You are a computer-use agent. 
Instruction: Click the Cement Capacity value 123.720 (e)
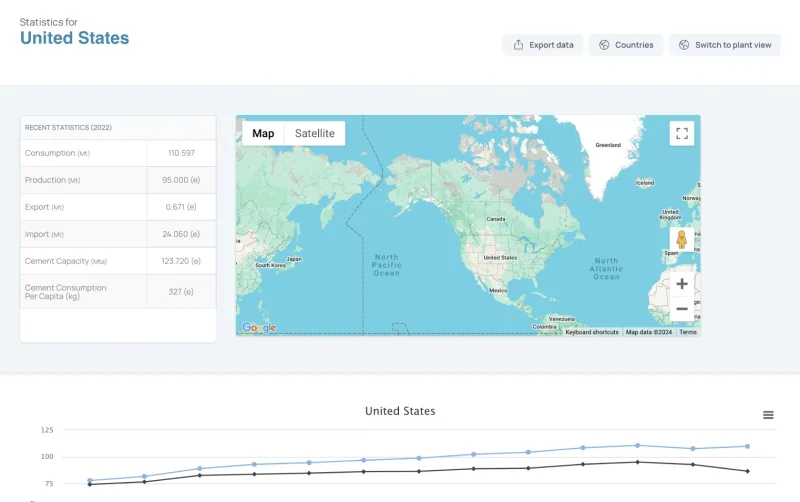[x=181, y=261]
